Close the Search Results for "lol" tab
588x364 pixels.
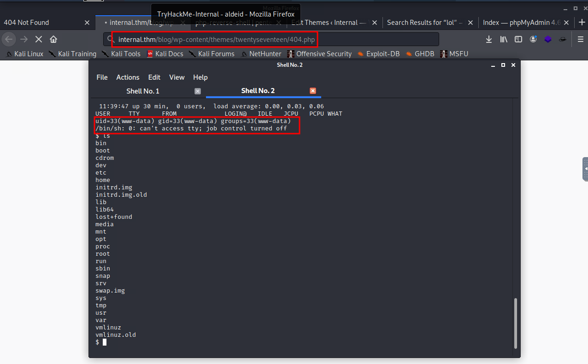tap(470, 22)
